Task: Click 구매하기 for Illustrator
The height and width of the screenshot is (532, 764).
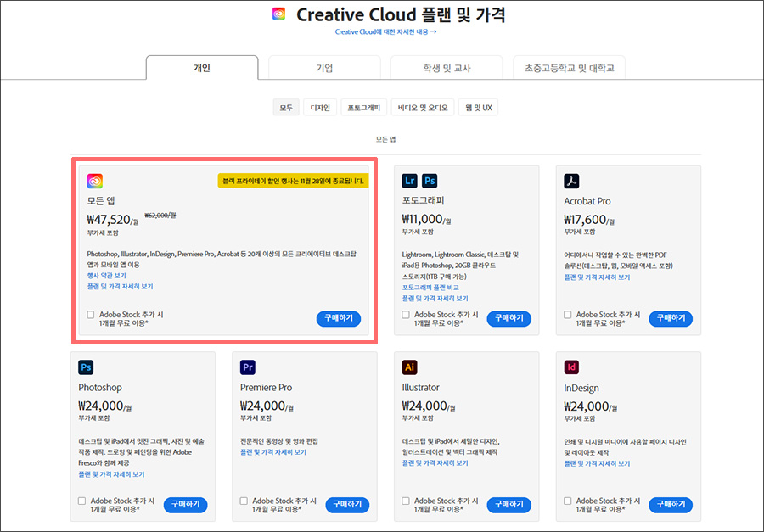Action: tap(509, 505)
